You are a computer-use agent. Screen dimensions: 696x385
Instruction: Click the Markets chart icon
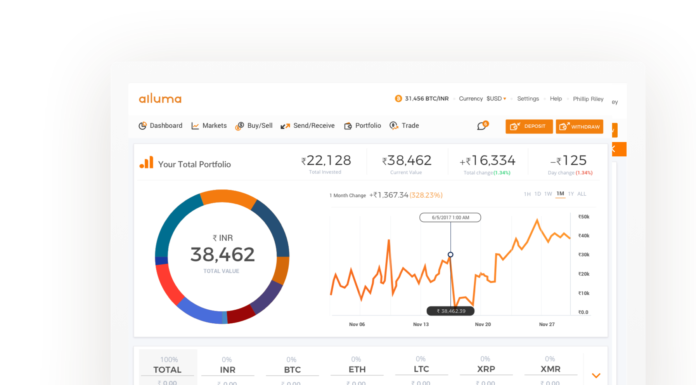tap(195, 126)
